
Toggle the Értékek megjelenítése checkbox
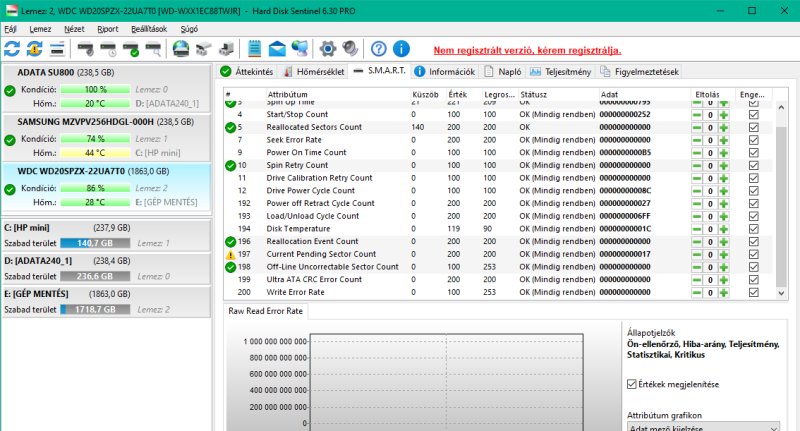(632, 384)
